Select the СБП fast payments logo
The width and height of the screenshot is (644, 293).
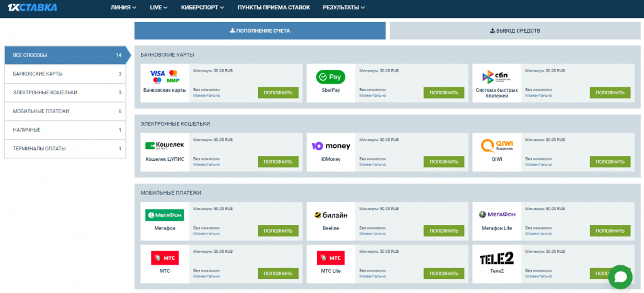[x=497, y=77]
